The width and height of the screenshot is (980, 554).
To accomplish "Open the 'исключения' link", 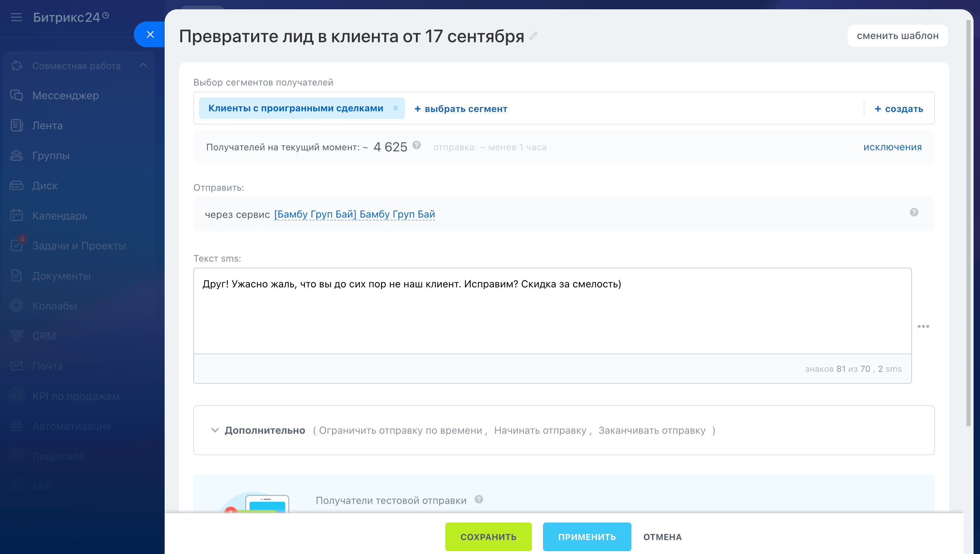I will [892, 147].
